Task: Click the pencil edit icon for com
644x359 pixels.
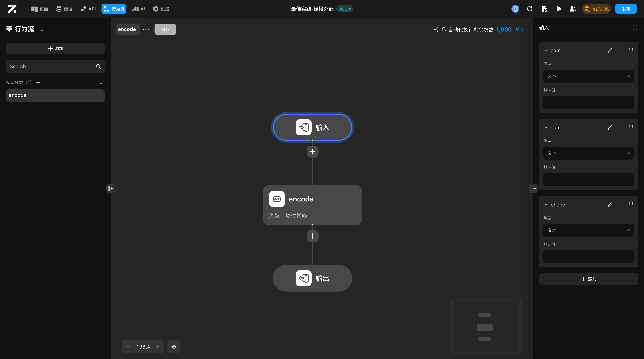Action: point(610,50)
